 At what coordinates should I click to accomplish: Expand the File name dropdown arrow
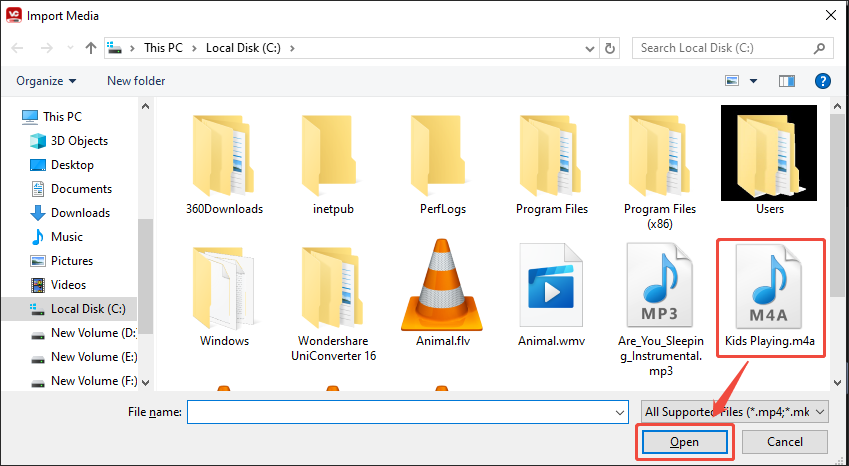[620, 412]
